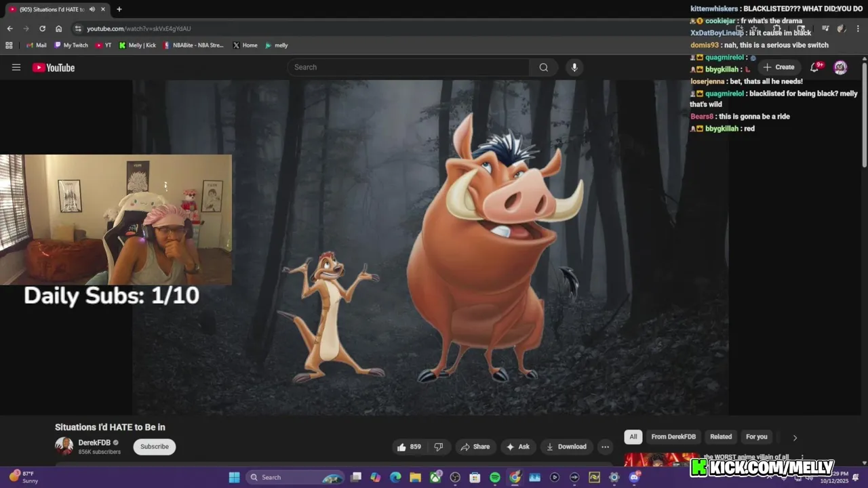Image resolution: width=868 pixels, height=488 pixels.
Task: Go to the YouTube home logo
Action: click(54, 67)
